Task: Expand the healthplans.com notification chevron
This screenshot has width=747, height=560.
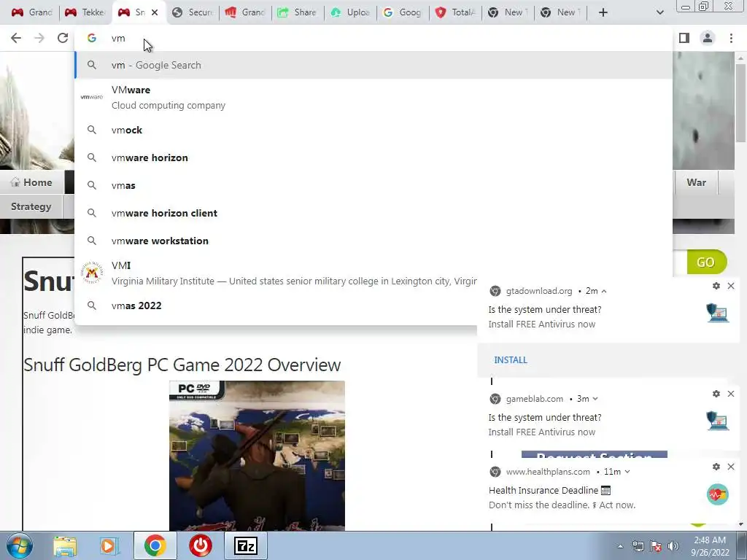Action: tap(627, 472)
